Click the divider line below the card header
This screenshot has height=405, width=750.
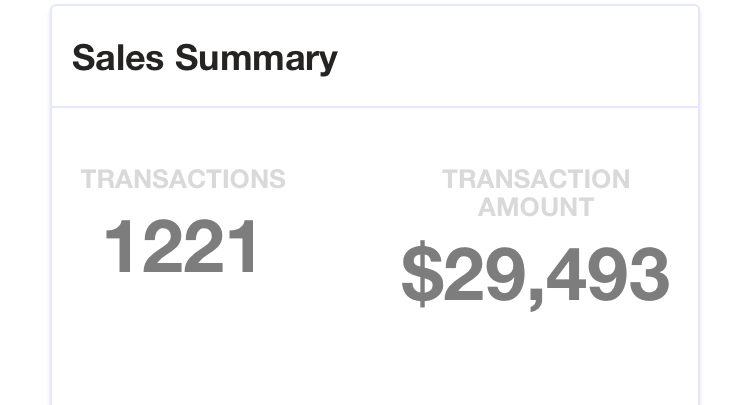(375, 106)
